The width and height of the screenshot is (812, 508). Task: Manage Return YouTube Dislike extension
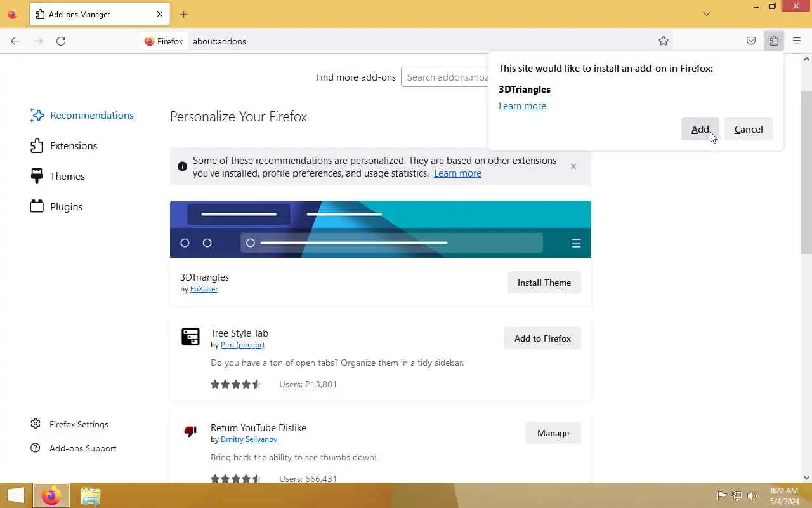coord(553,433)
